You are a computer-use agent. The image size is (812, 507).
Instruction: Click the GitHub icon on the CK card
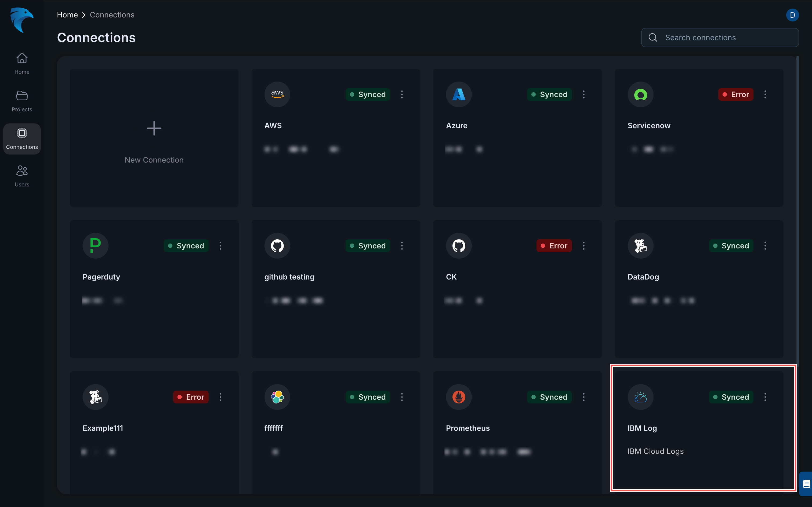(458, 245)
